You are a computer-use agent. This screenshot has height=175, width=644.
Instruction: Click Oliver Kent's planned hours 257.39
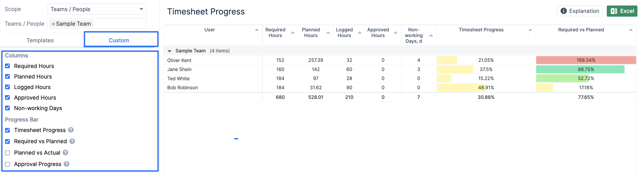coord(315,60)
